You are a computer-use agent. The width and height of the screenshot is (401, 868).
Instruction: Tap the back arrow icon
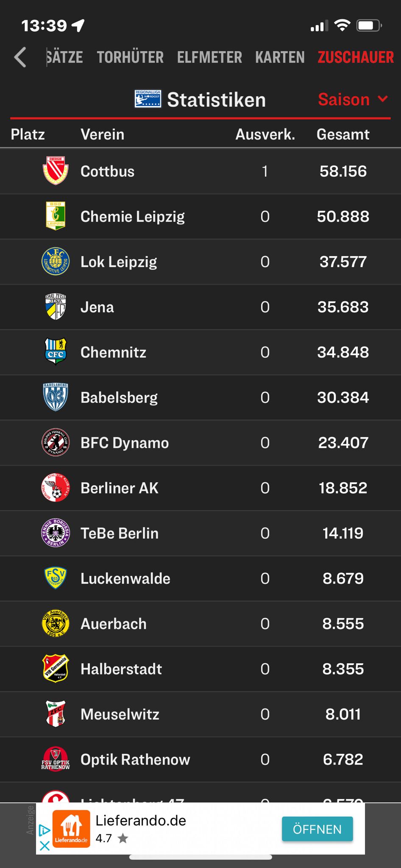[20, 57]
